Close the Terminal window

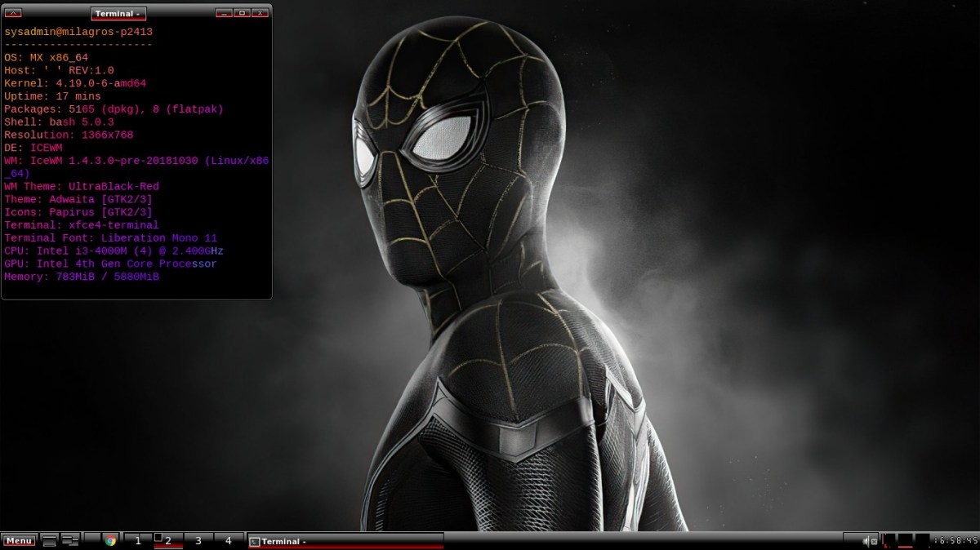point(260,13)
